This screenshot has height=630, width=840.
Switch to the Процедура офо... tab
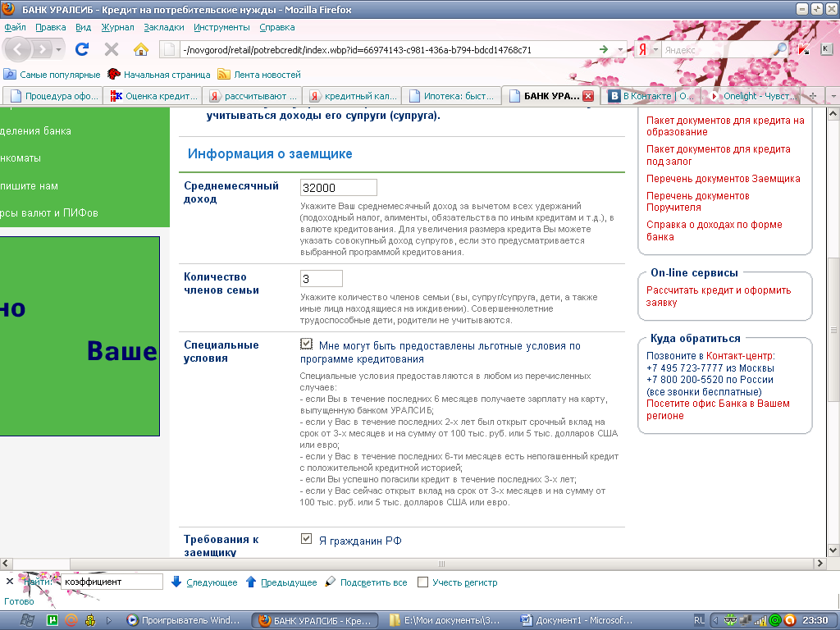click(52, 96)
